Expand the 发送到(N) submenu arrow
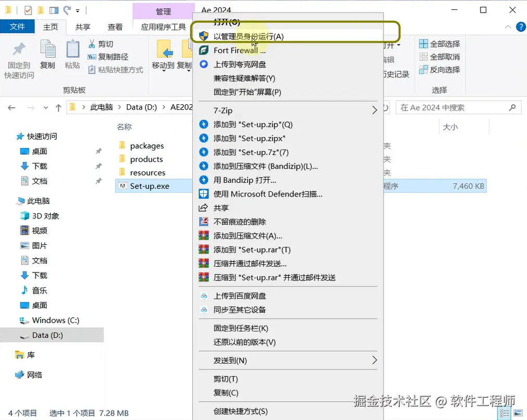The height and width of the screenshot is (420, 527). pos(374,360)
